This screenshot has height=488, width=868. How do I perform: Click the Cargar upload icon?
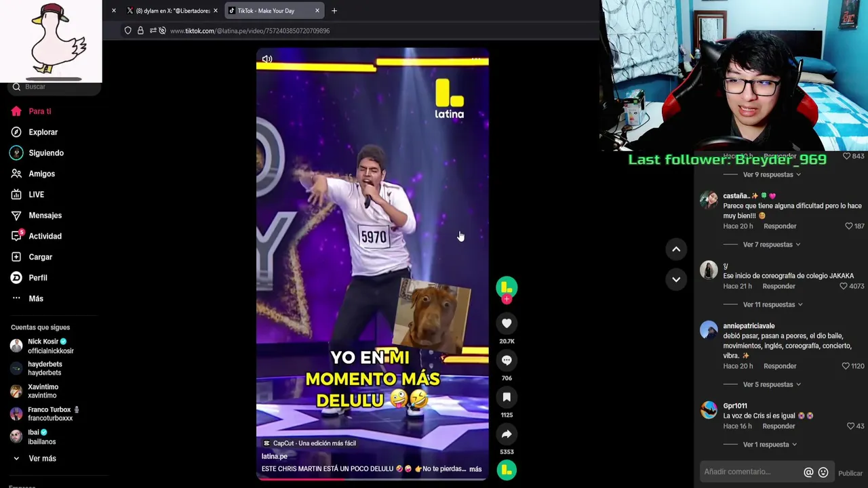pos(16,257)
